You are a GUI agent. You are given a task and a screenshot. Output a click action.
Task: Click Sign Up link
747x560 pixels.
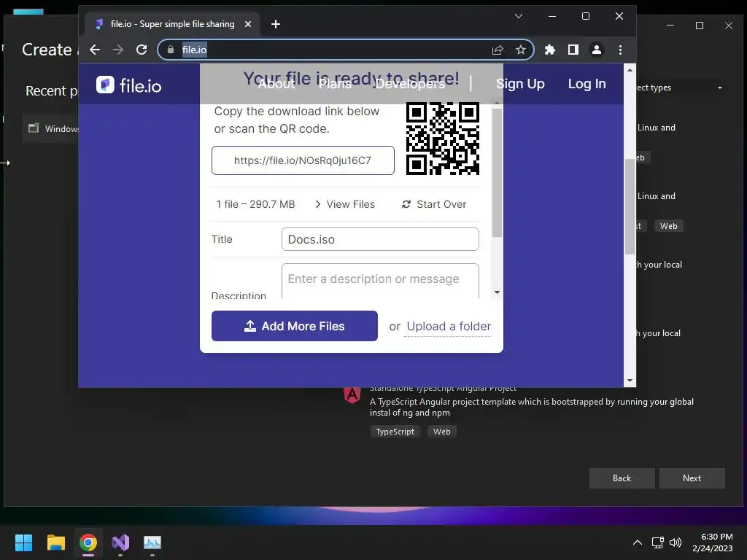pos(520,84)
